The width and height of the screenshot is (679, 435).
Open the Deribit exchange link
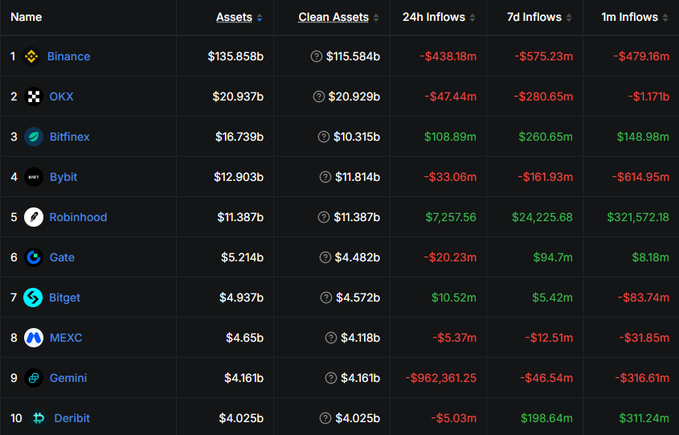(x=72, y=418)
